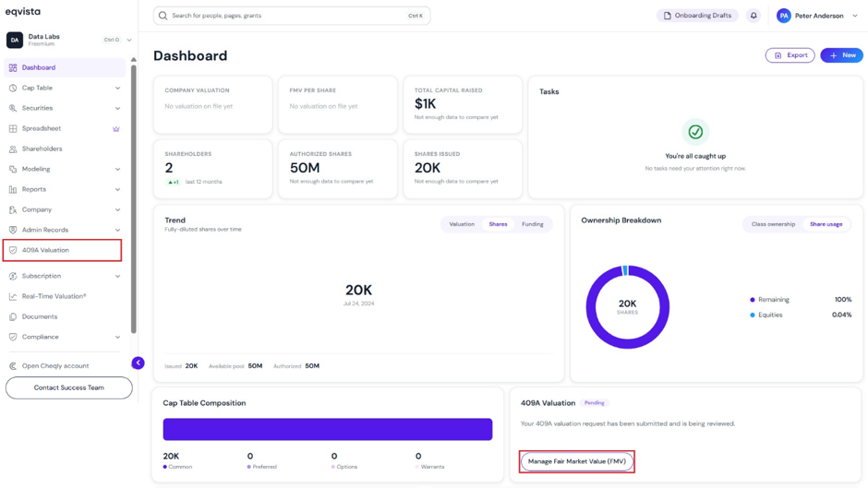Switch Ownership Breakdown to Share usage
This screenshot has height=488, width=868.
826,224
